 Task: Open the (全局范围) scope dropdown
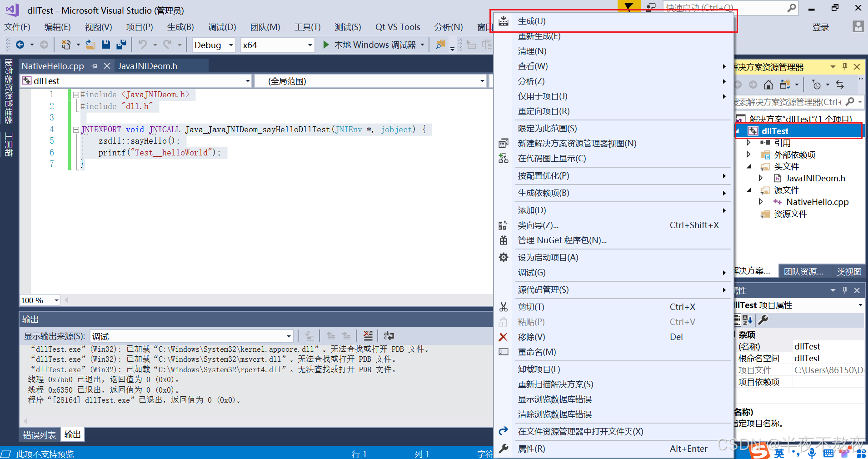(x=482, y=81)
